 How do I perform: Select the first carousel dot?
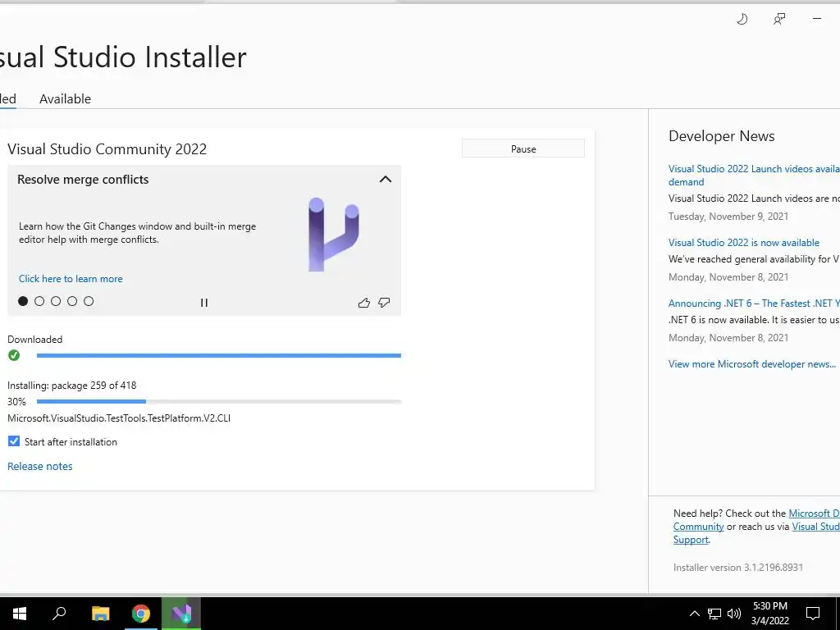[x=23, y=301]
